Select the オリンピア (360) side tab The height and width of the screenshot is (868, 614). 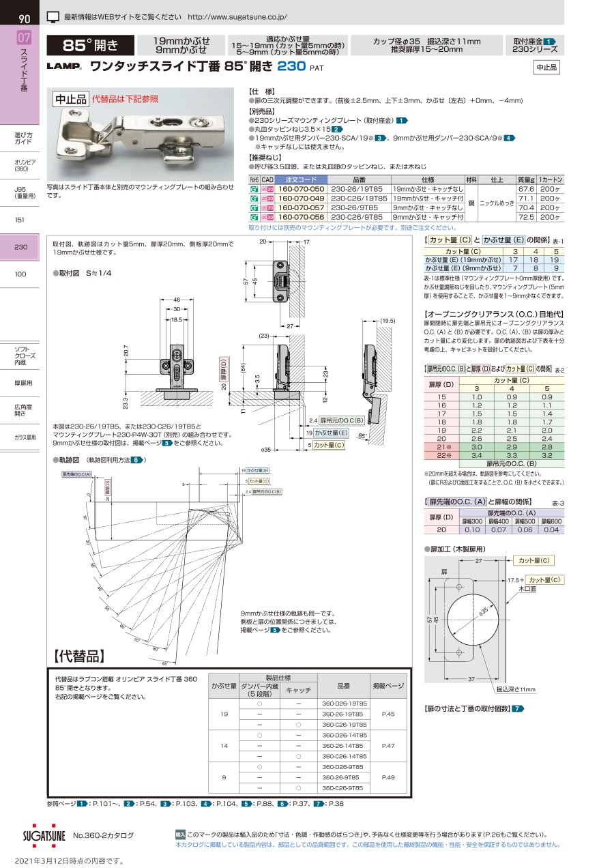[x=23, y=165]
